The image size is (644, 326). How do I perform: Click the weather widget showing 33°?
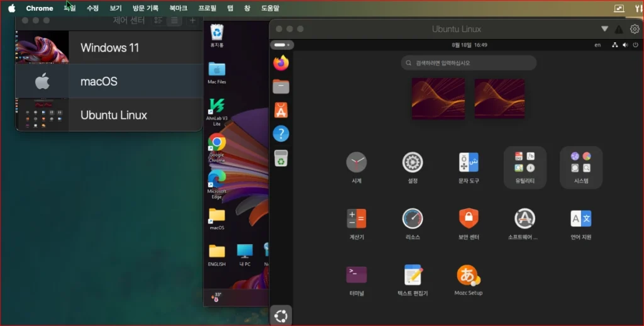(x=216, y=297)
